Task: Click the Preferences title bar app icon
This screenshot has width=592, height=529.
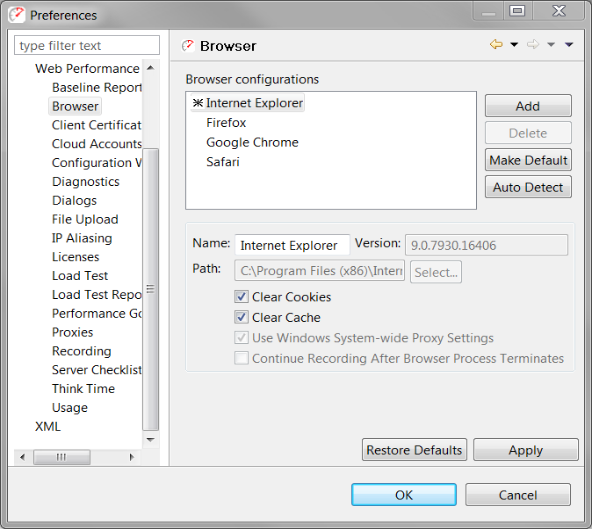Action: coord(17,15)
